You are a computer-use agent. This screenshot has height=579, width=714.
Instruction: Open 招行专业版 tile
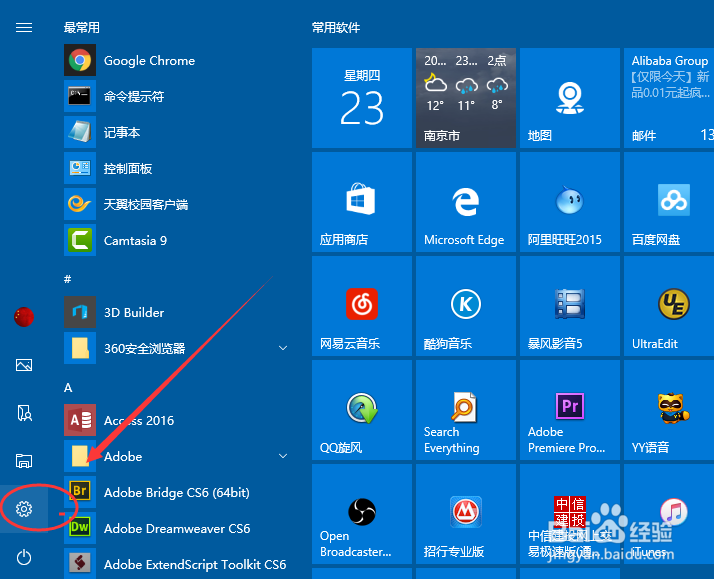pos(466,514)
